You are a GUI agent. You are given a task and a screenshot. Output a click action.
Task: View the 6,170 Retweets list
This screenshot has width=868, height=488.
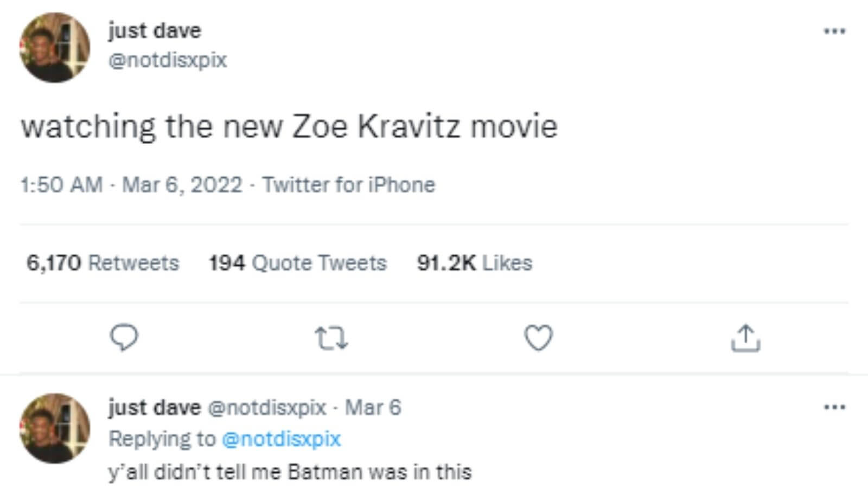click(103, 263)
